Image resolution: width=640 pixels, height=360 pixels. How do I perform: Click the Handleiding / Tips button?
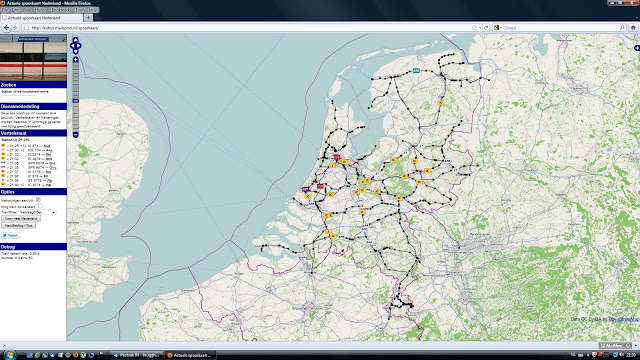18,225
